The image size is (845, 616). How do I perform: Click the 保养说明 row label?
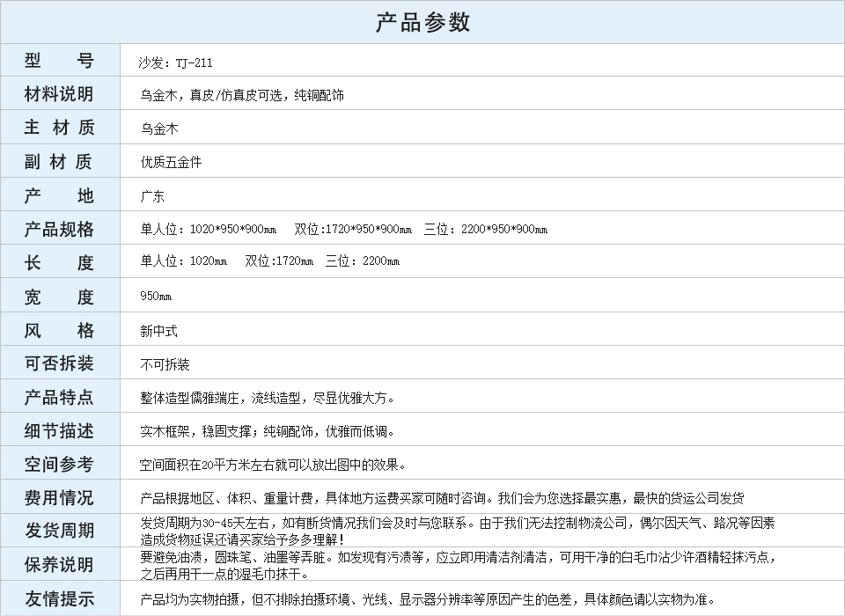59,564
